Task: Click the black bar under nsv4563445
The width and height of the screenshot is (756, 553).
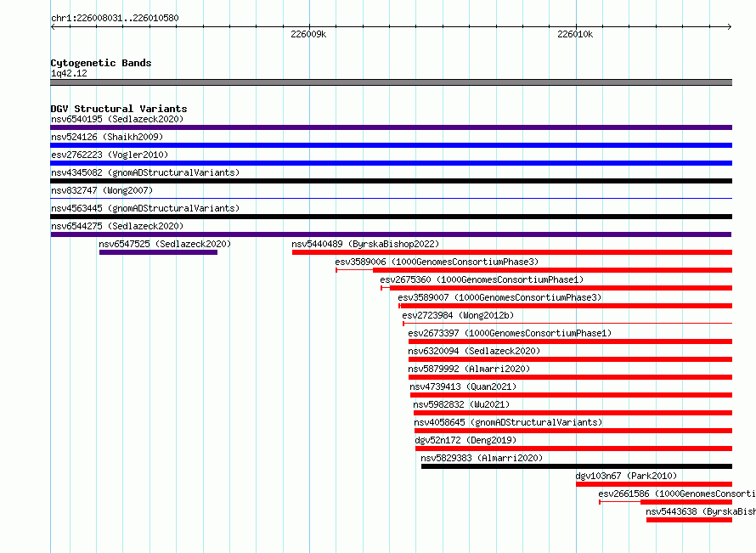Action: tap(391, 217)
